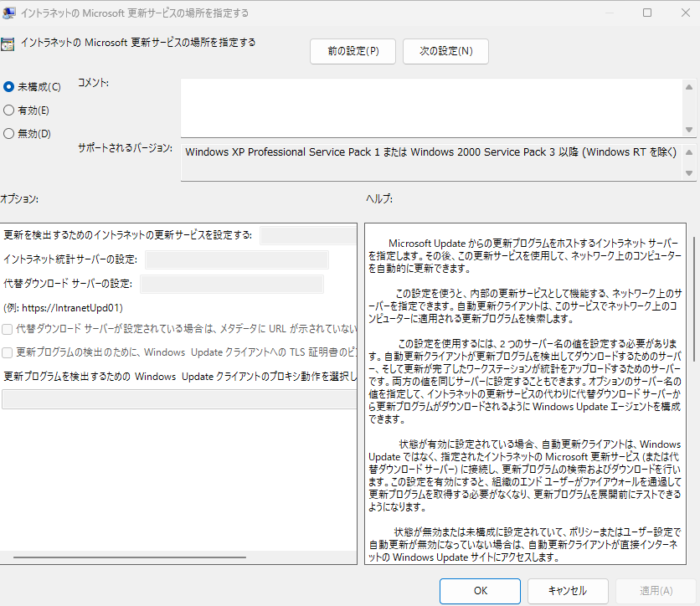The width and height of the screenshot is (700, 606).
Task: Click the options panel horizontal scrollbar
Action: (x=130, y=557)
